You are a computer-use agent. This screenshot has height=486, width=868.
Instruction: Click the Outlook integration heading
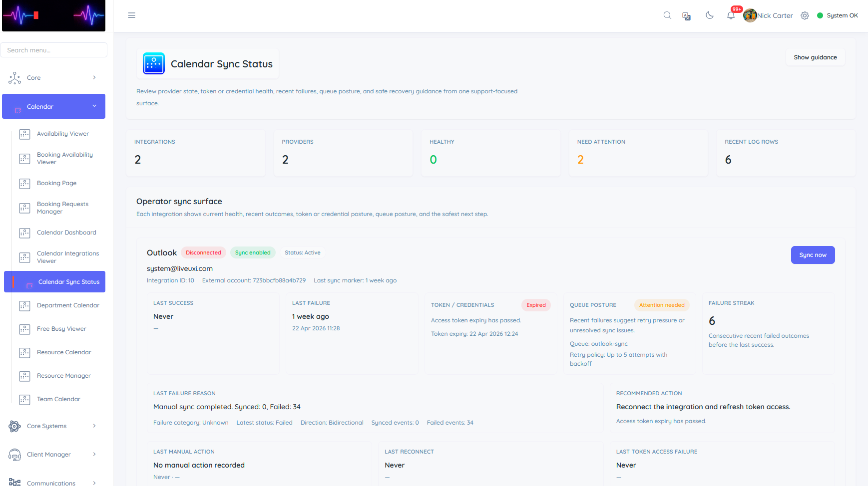(x=162, y=253)
